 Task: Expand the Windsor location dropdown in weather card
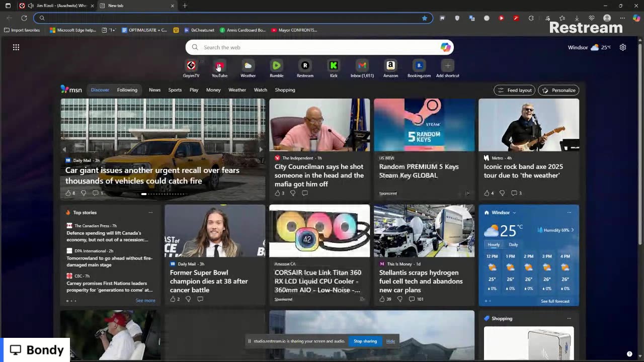[x=514, y=213]
